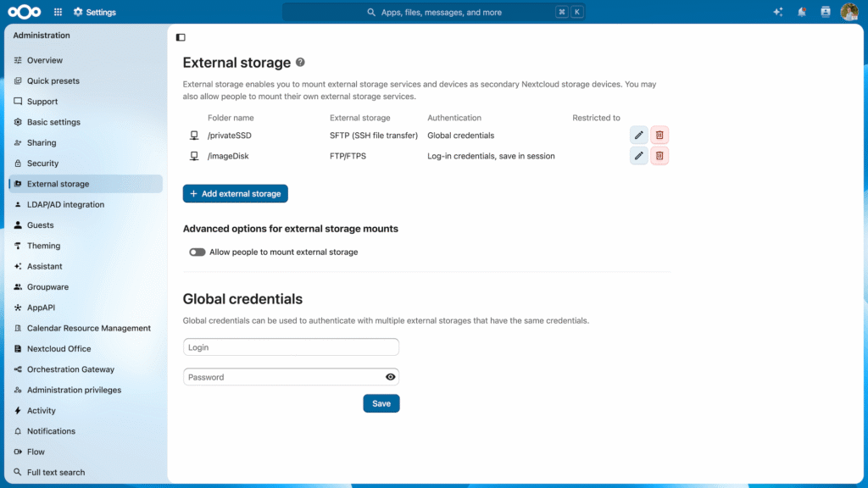Open Theming settings
Image resolution: width=868 pixels, height=488 pixels.
[86, 246]
